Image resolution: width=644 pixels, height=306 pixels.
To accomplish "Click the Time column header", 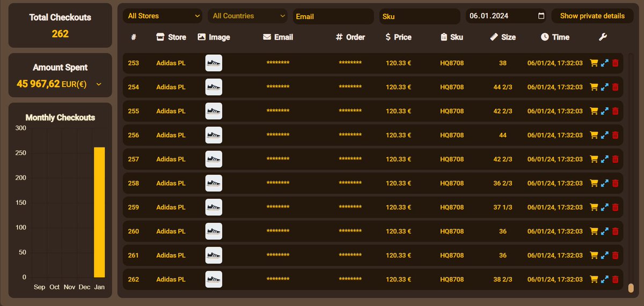I will tap(555, 37).
